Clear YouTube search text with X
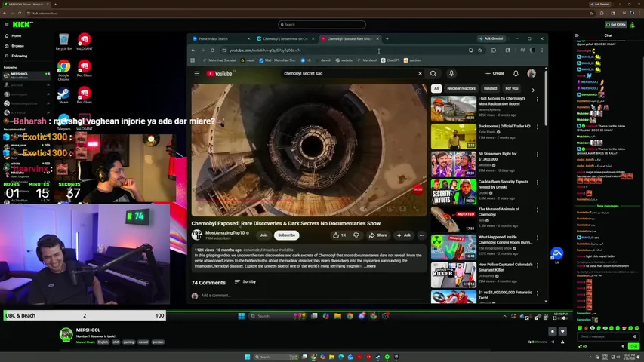The height and width of the screenshot is (362, 644). pyautogui.click(x=420, y=73)
